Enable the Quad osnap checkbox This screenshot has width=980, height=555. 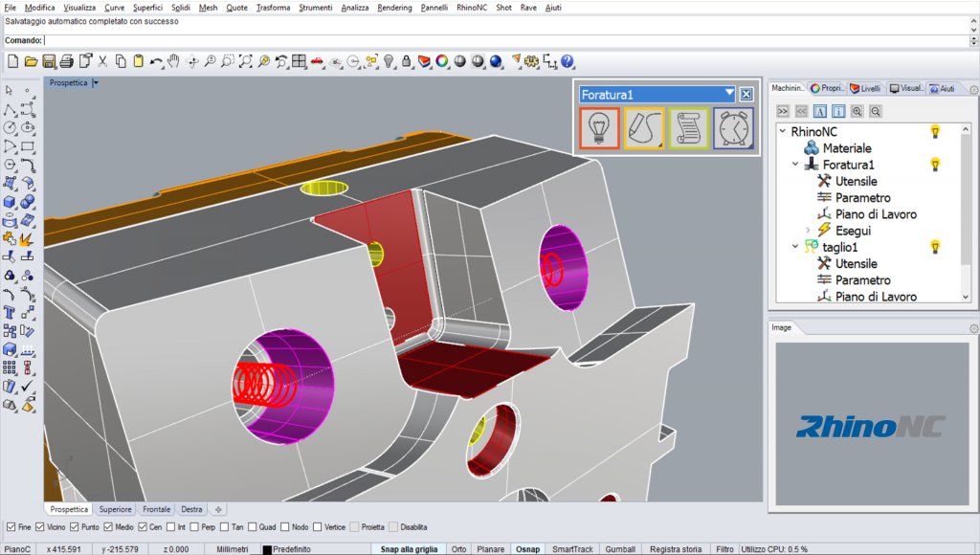click(x=253, y=527)
